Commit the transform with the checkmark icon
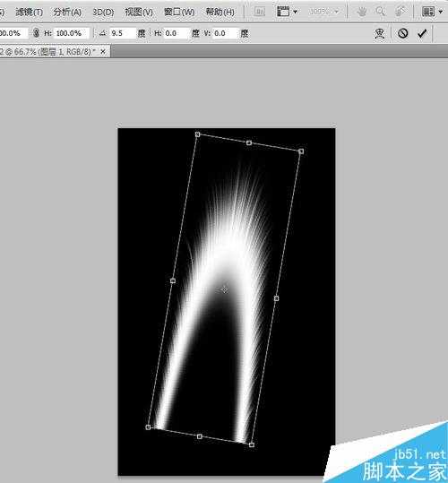The width and height of the screenshot is (448, 483). tap(422, 33)
